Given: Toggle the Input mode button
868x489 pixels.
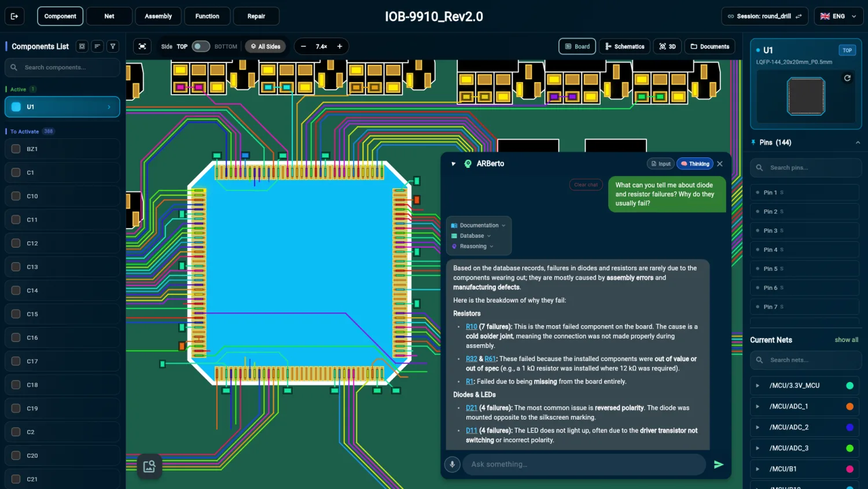Looking at the screenshot, I should (661, 164).
